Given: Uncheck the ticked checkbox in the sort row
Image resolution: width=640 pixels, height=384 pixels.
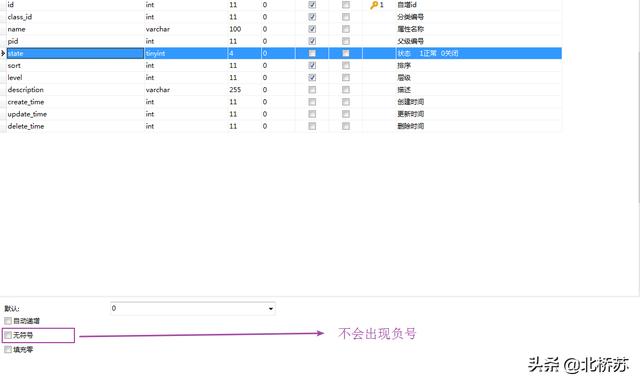Looking at the screenshot, I should [x=312, y=65].
